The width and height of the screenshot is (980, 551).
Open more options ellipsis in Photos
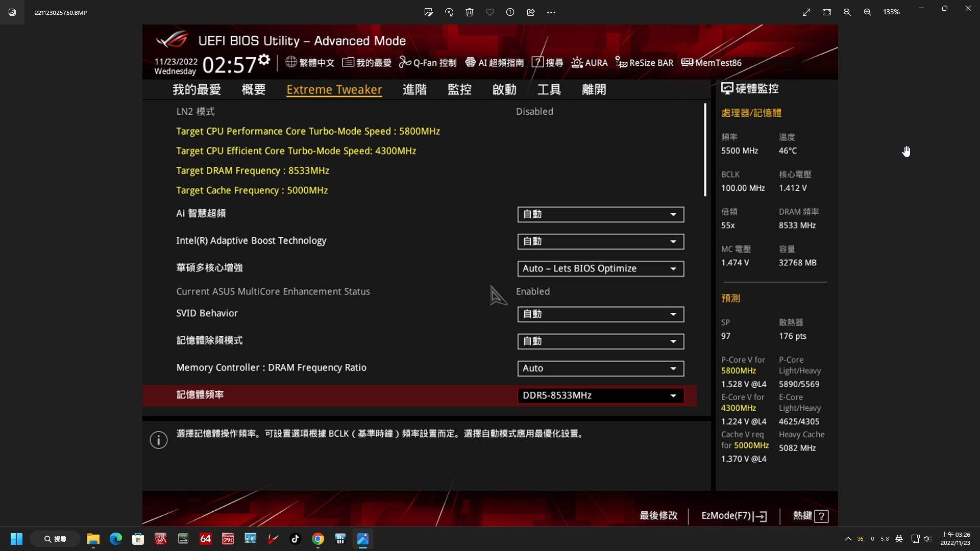(x=551, y=12)
